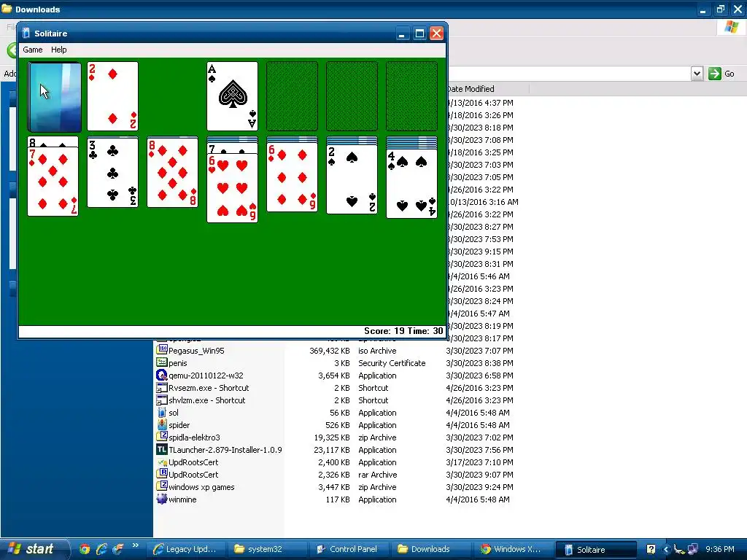
Task: Restore the Downloads window size
Action: [x=720, y=9]
